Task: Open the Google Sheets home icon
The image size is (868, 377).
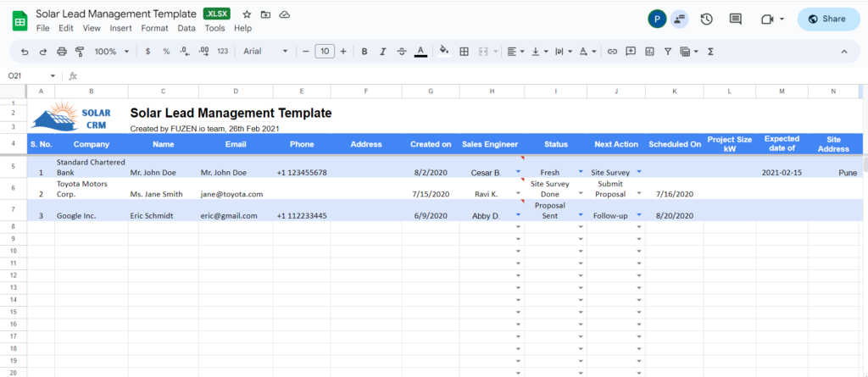Action: tap(20, 21)
